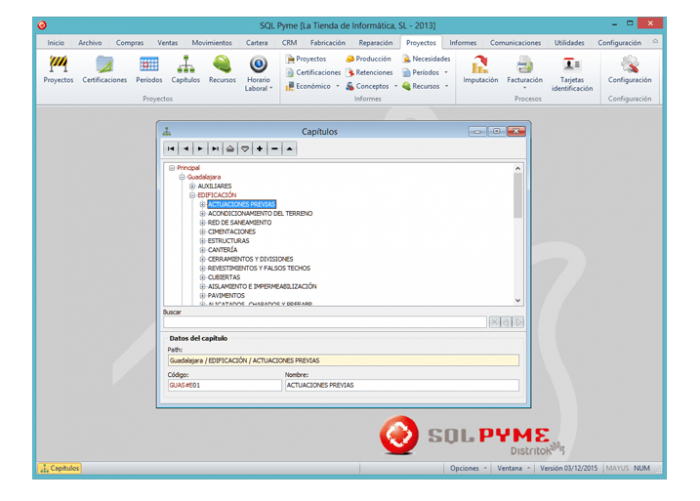
Task: Click the Buscar search field
Action: click(325, 321)
